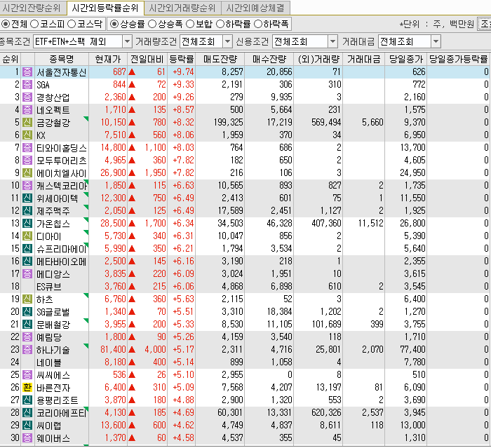Click the 신 icon beside 가온칩스
The image size is (491, 448).
[27, 223]
